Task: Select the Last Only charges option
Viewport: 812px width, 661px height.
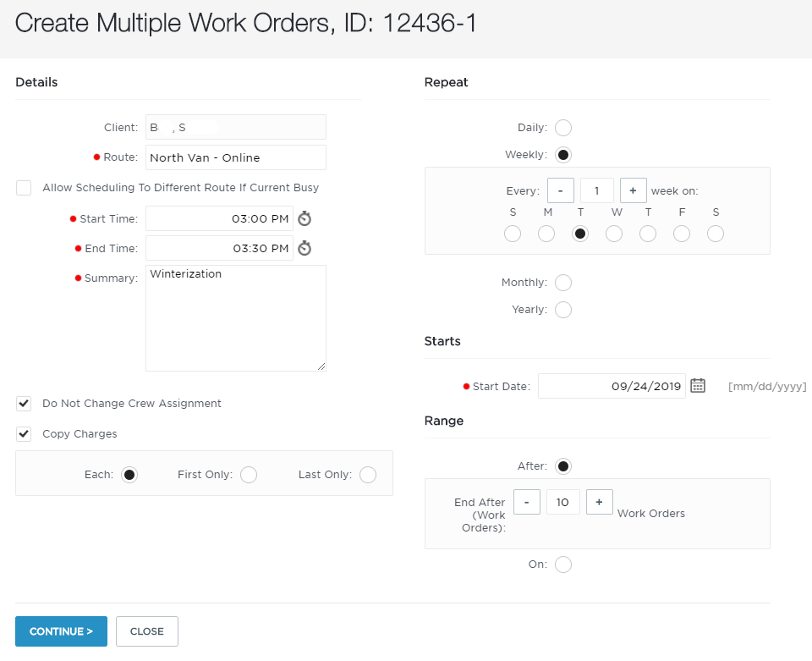Action: 368,475
